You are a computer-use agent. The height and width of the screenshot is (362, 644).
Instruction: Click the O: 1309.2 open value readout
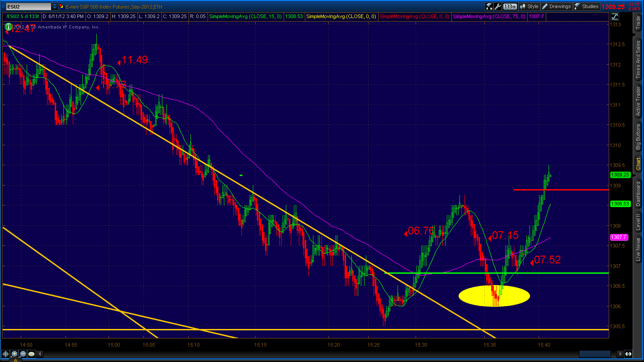coord(97,16)
